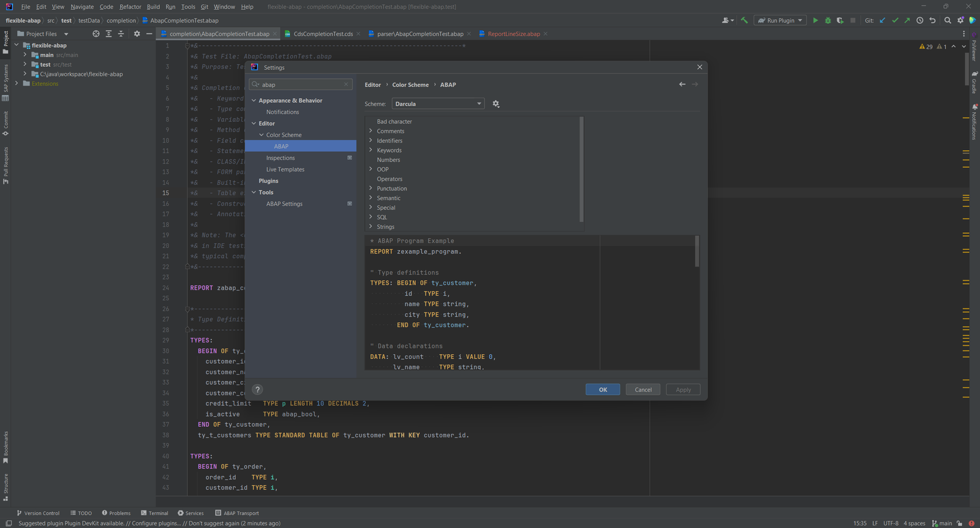Open the Terminal tool window
980x528 pixels.
click(154, 513)
